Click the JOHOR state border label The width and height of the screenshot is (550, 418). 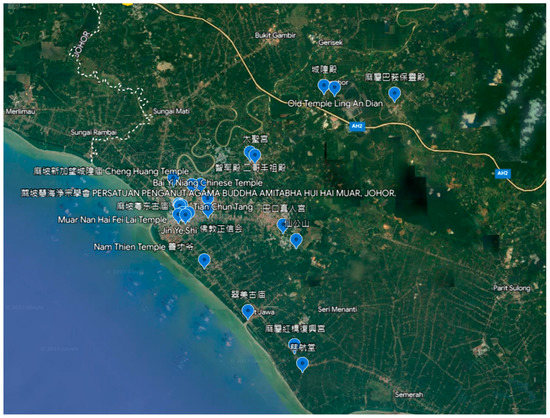tap(82, 44)
